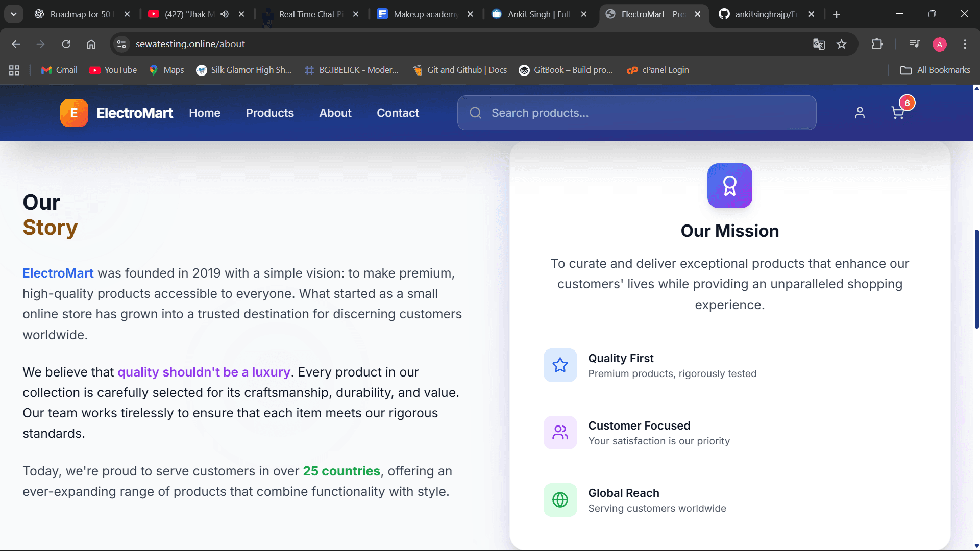Screen dimensions: 980x551
Task: Bookmark this page with star icon
Action: click(x=842, y=44)
